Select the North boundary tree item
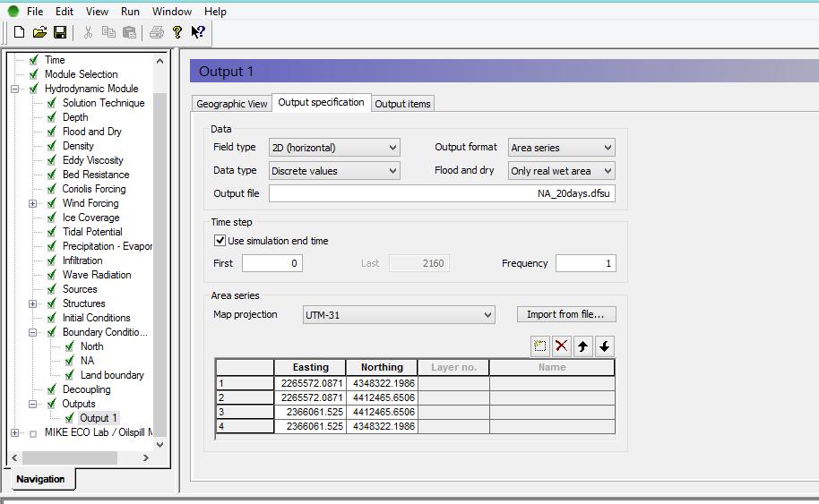This screenshot has width=819, height=504. (x=92, y=346)
